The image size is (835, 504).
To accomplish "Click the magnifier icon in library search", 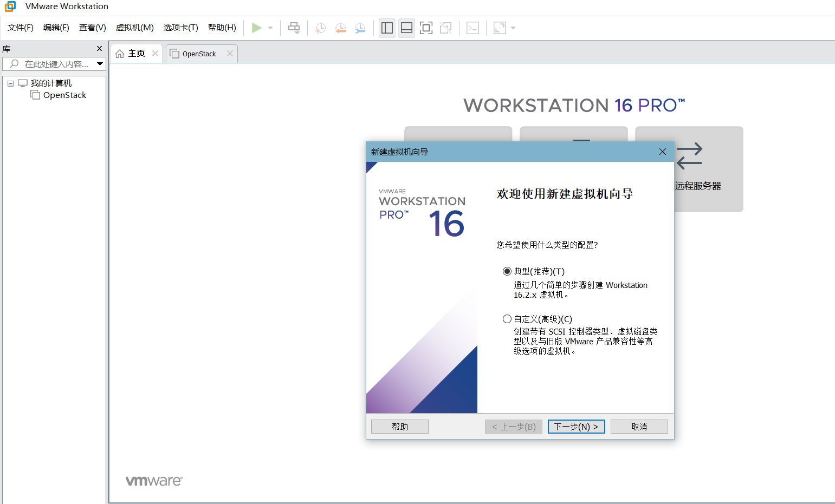I will click(x=14, y=64).
